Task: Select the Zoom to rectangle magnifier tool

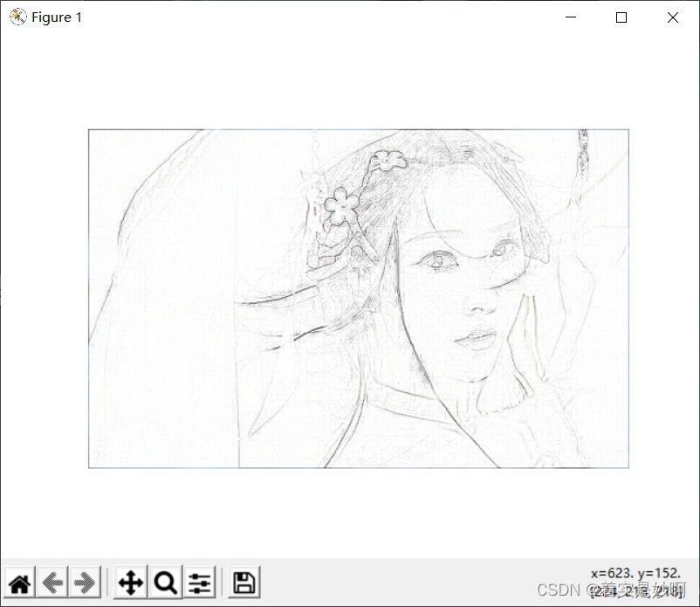Action: click(x=165, y=583)
